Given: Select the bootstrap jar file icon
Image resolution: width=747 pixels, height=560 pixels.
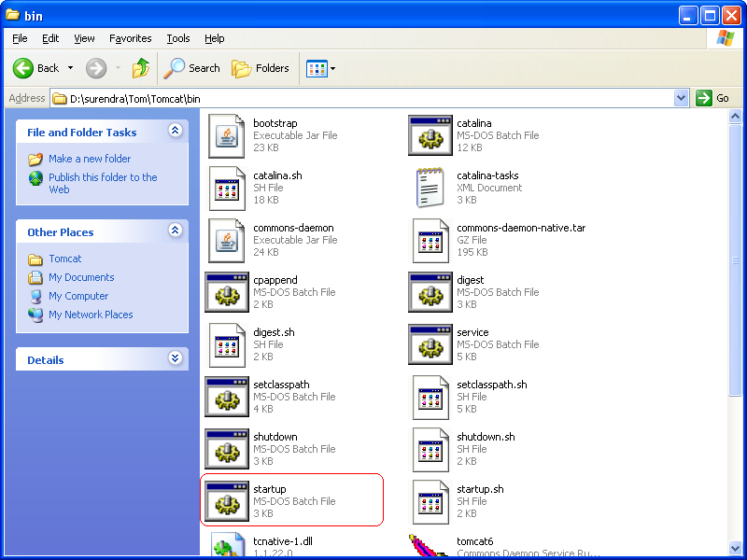Looking at the screenshot, I should 227,136.
